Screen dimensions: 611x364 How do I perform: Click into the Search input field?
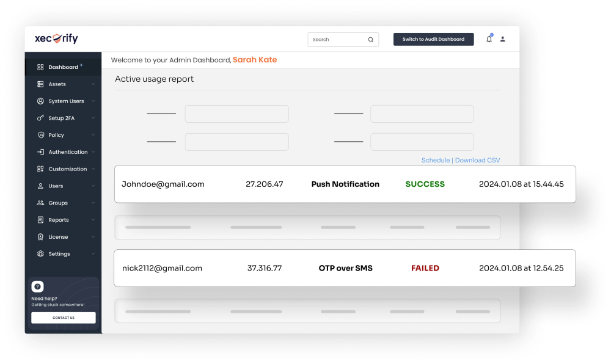pos(337,40)
